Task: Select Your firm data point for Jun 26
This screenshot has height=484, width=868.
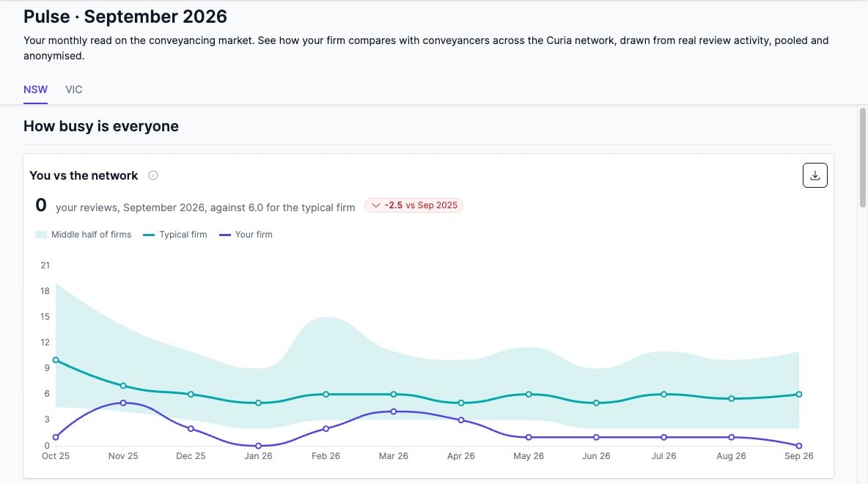Action: (596, 438)
